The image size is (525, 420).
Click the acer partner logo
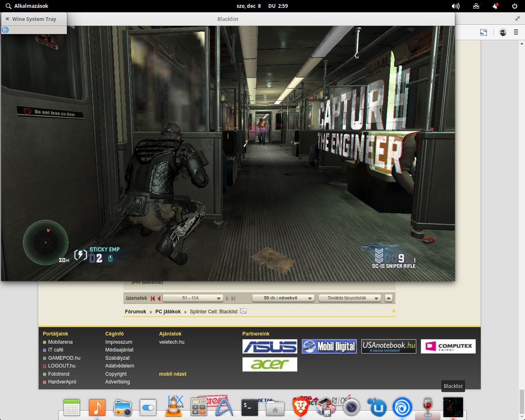(x=270, y=364)
